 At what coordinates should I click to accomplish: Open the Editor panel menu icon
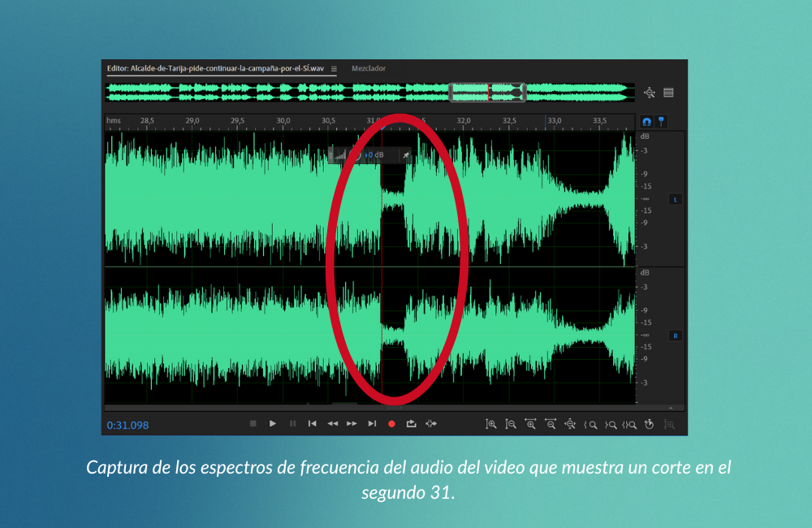tap(334, 69)
